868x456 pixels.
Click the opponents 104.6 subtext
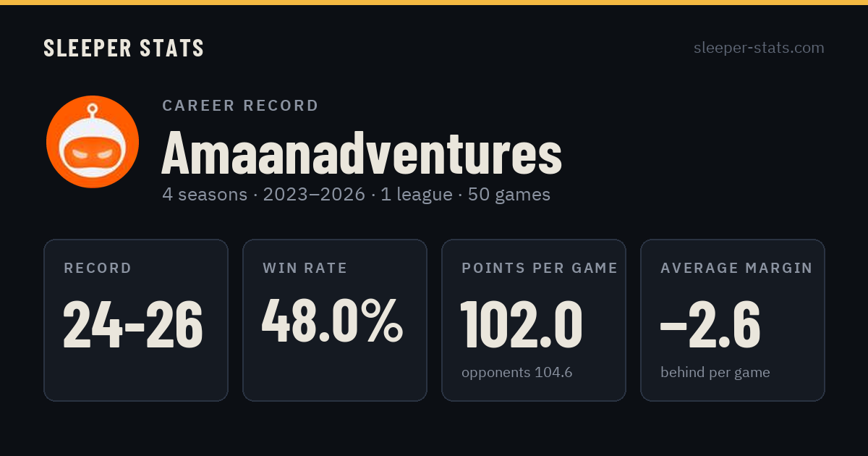(517, 373)
